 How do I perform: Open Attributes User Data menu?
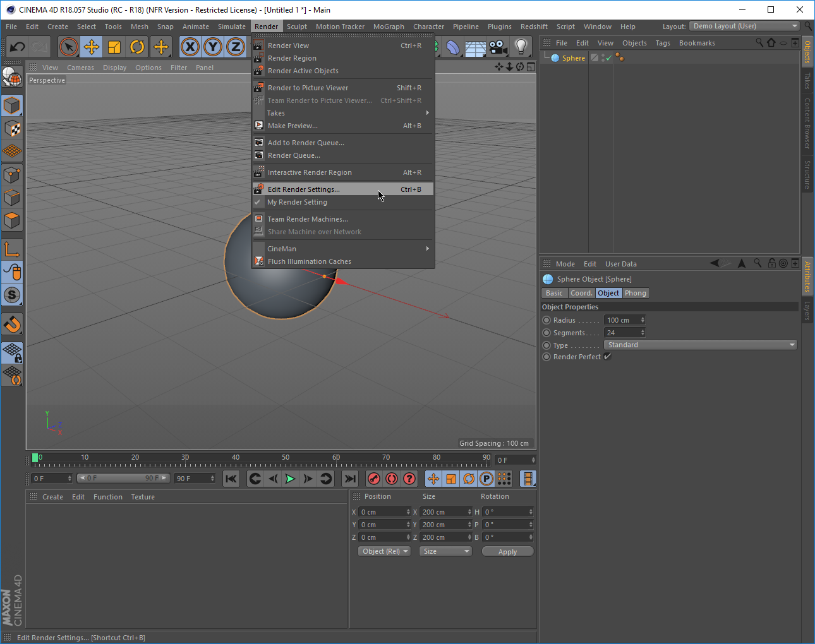(620, 264)
